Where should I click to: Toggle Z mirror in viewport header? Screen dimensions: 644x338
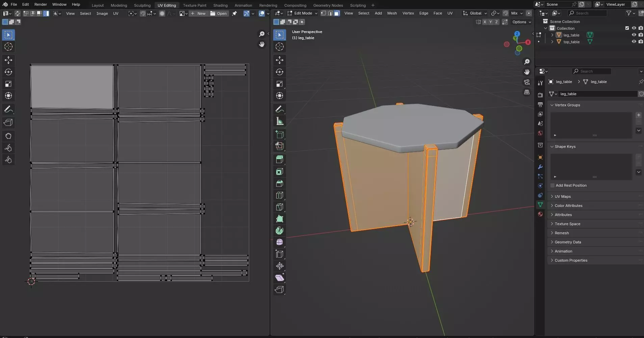[x=496, y=22]
